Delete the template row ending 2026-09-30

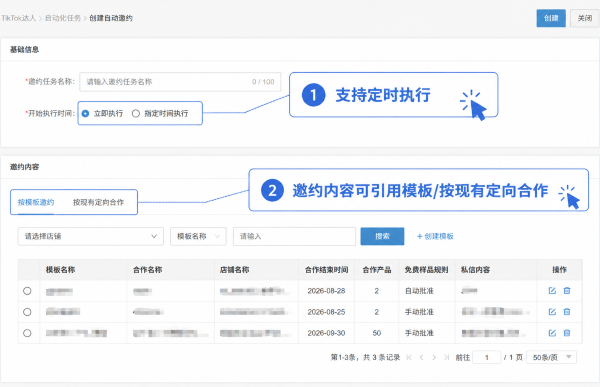coord(567,333)
